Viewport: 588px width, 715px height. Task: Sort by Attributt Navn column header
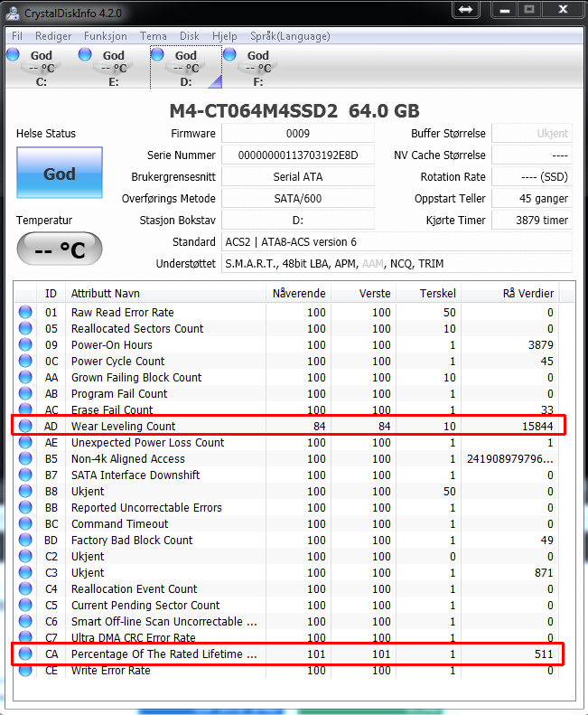click(166, 293)
